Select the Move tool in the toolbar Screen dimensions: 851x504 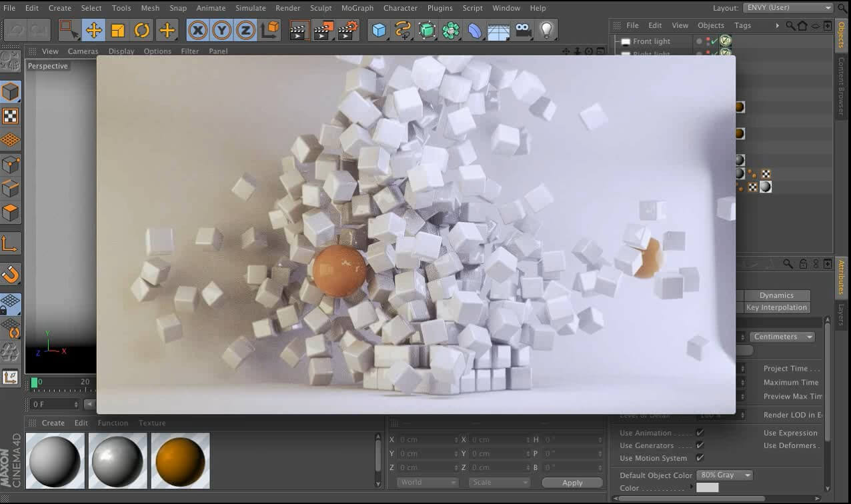(93, 30)
